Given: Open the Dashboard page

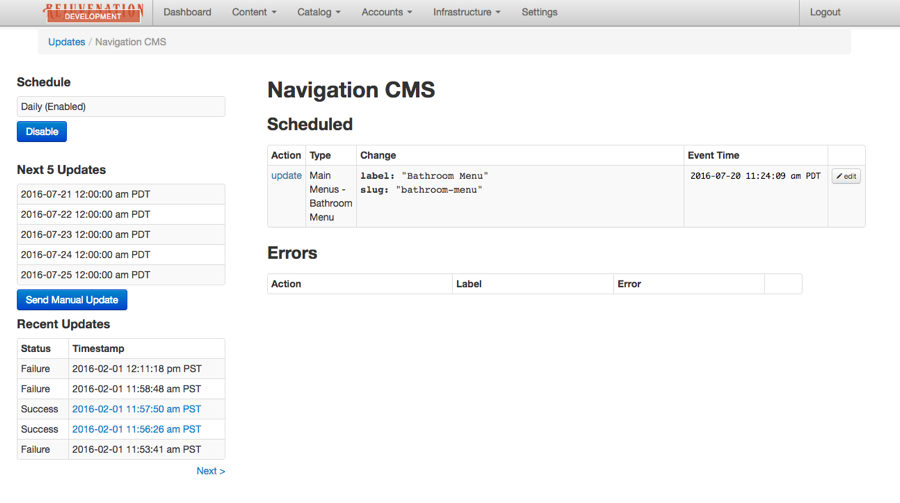Looking at the screenshot, I should point(187,12).
